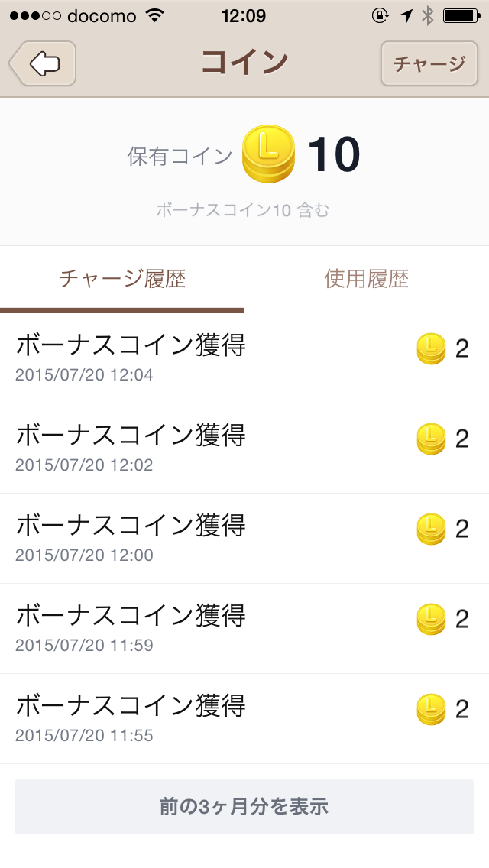Tap the Wi-Fi signal icon

tap(154, 15)
